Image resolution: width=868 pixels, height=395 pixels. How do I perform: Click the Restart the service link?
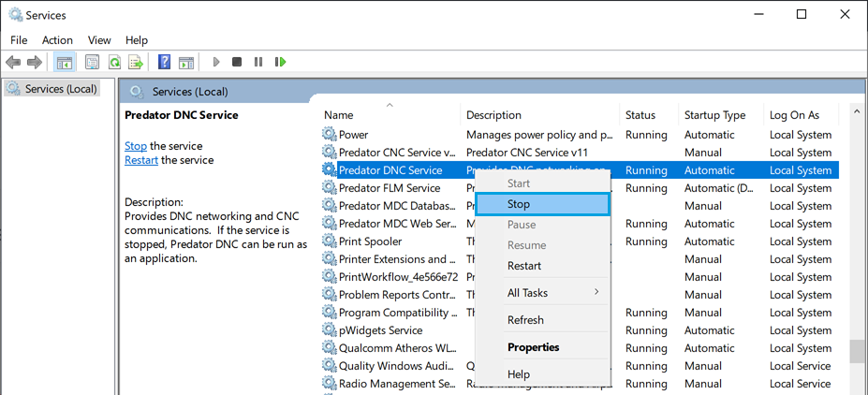pos(141,160)
